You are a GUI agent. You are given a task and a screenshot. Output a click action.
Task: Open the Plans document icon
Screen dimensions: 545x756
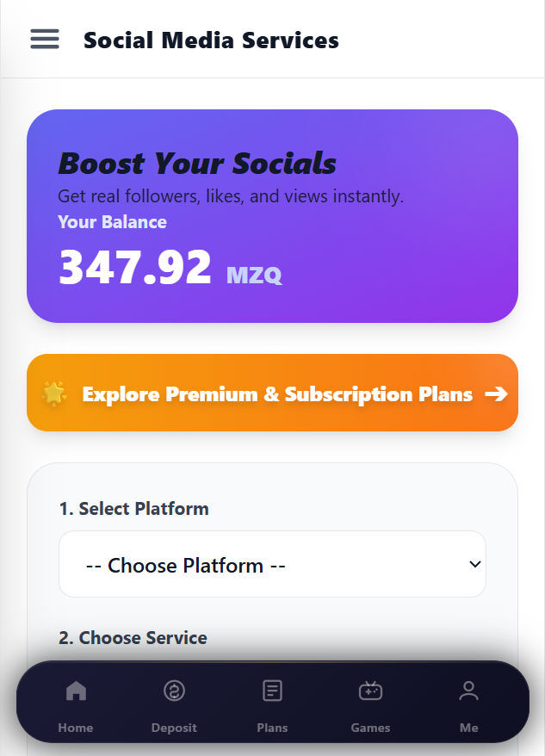pyautogui.click(x=272, y=691)
